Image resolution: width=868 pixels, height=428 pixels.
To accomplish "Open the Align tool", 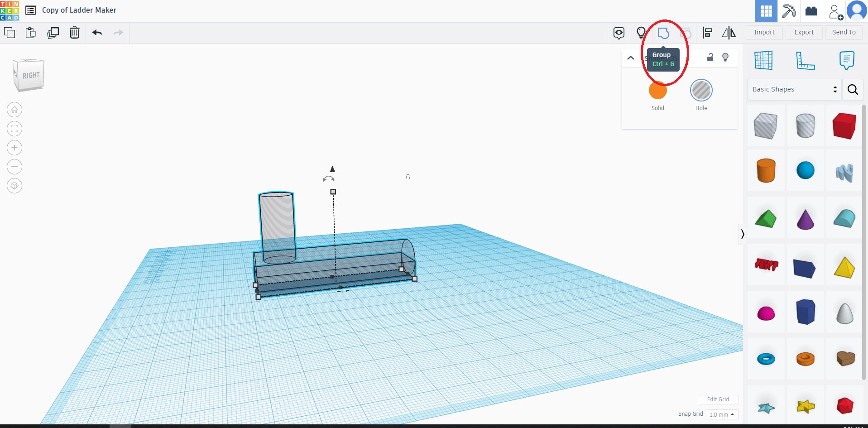I will click(708, 33).
